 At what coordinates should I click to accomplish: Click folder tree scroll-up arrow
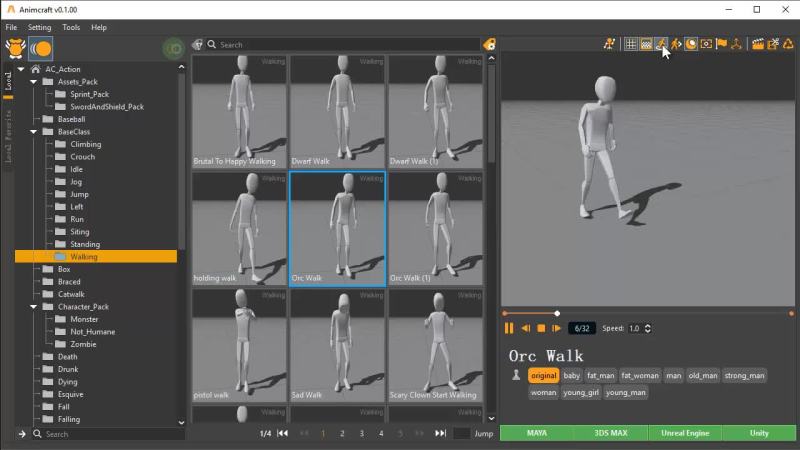pos(181,67)
